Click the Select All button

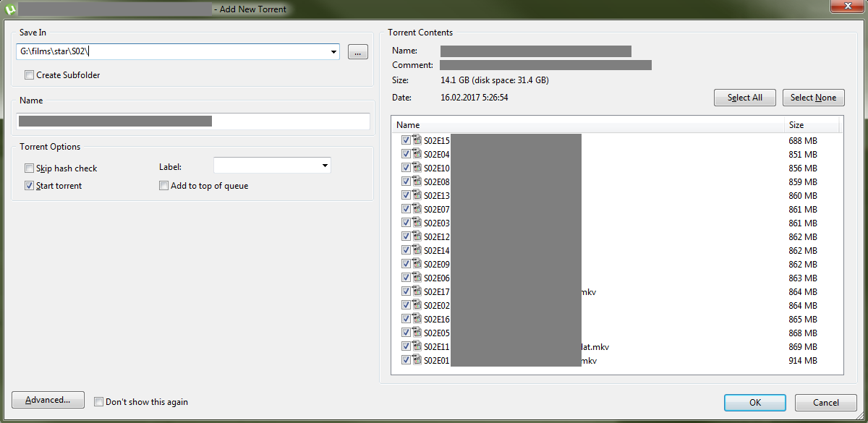[x=745, y=97]
